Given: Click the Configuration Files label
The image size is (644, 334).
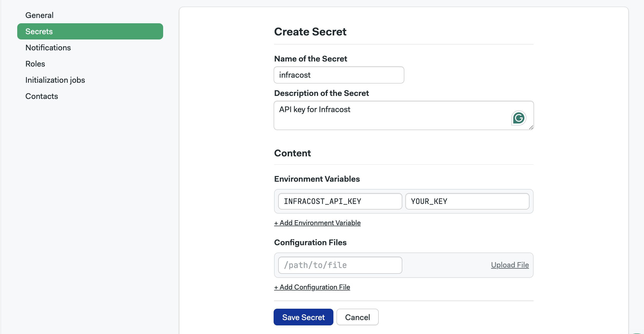Looking at the screenshot, I should [310, 242].
